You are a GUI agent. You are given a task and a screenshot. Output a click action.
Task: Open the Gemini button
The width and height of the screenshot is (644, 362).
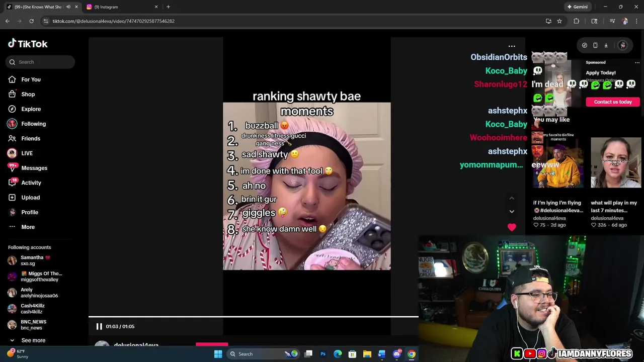coord(578,7)
